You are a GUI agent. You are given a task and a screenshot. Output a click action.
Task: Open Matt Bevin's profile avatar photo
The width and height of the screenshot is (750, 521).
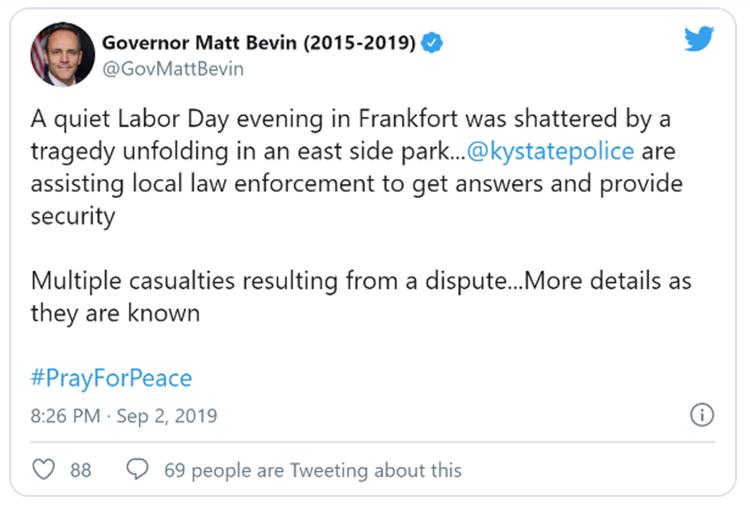click(x=62, y=54)
